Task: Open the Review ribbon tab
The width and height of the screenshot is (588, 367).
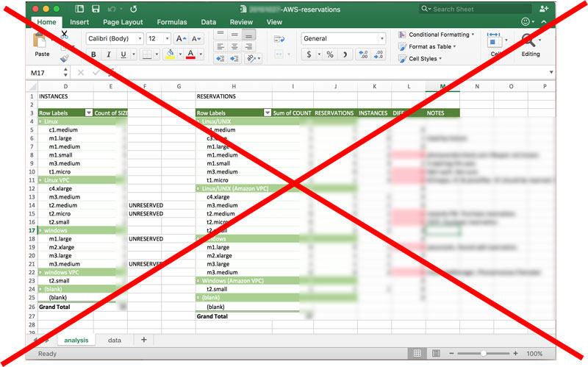Action: click(241, 22)
